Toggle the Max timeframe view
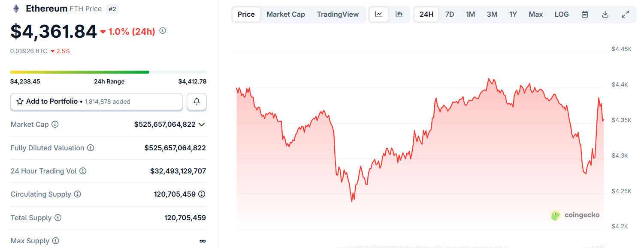Screen dimensions: 644x248 coord(535,14)
